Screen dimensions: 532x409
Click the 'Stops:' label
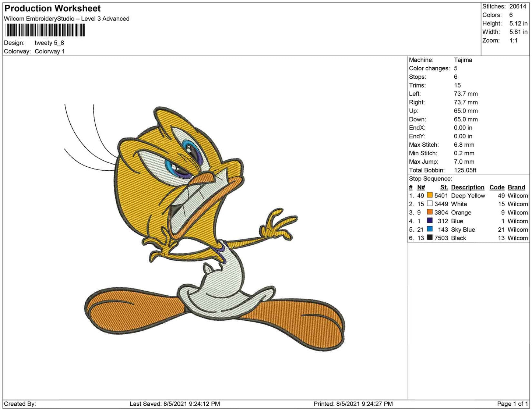coord(418,77)
